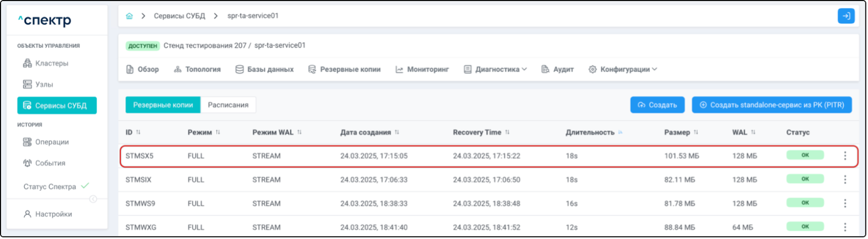Viewport: 868px width, 239px height.
Task: Expand the Диагностика dropdown menu
Action: [x=496, y=70]
